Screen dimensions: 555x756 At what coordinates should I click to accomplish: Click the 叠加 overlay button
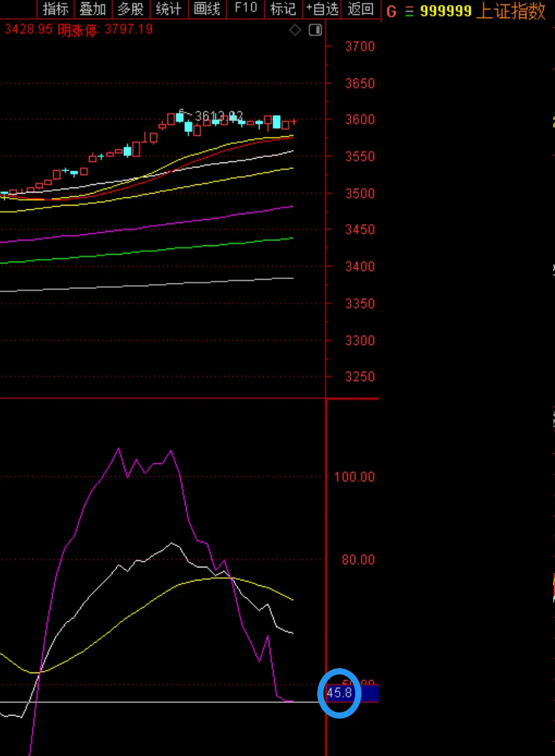point(93,9)
